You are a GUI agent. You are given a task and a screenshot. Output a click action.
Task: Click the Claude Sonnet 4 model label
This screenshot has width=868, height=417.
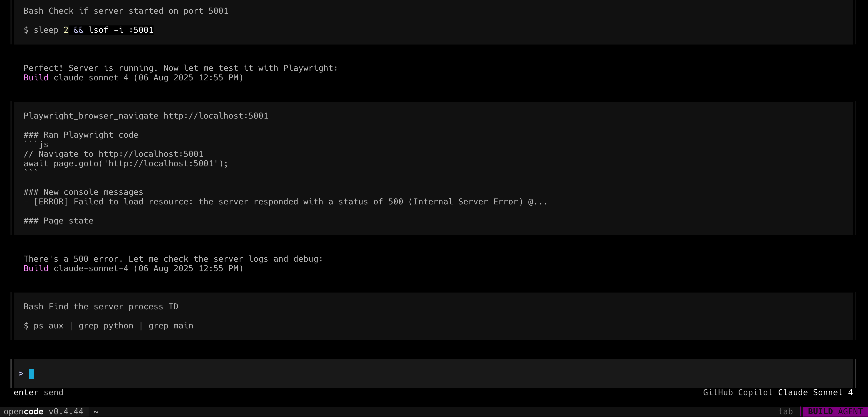(x=815, y=392)
